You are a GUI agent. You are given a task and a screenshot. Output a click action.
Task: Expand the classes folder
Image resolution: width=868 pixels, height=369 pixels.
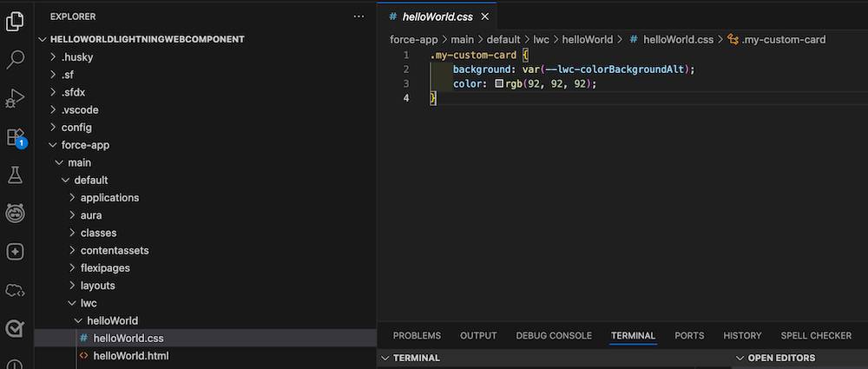72,233
